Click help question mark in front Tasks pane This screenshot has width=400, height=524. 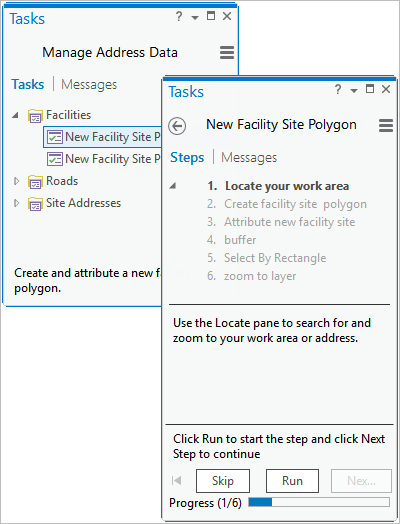(x=338, y=89)
